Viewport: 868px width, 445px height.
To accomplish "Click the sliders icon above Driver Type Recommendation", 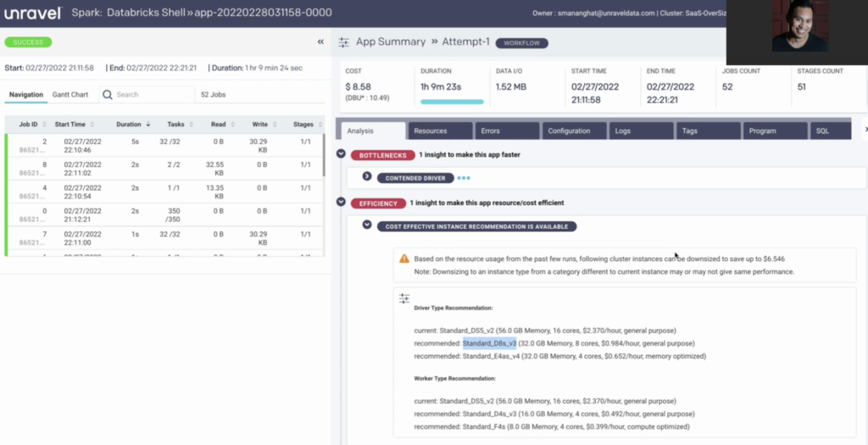I will [x=404, y=299].
